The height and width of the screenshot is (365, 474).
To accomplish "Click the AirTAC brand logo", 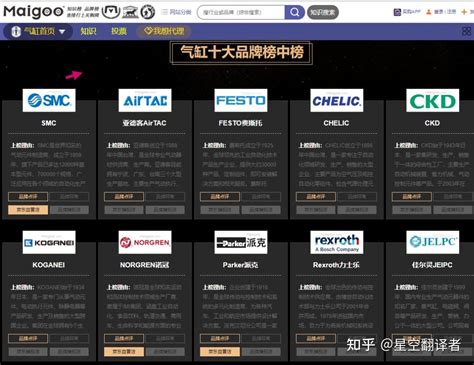I will click(145, 100).
